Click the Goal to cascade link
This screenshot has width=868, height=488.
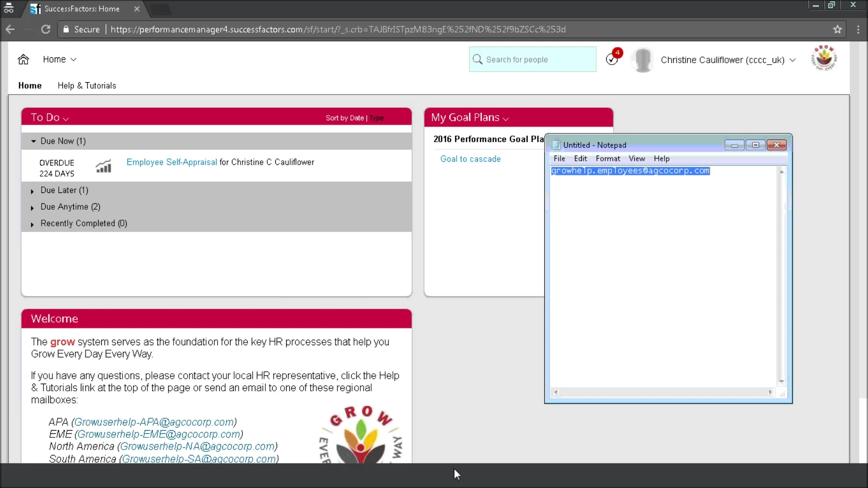tap(471, 159)
